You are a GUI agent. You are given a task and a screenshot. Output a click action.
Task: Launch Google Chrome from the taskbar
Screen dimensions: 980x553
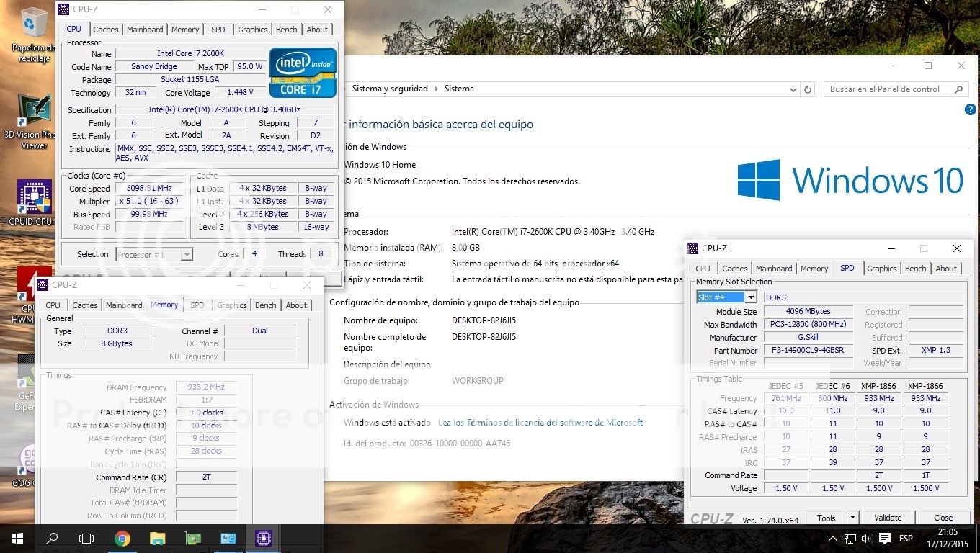(122, 538)
